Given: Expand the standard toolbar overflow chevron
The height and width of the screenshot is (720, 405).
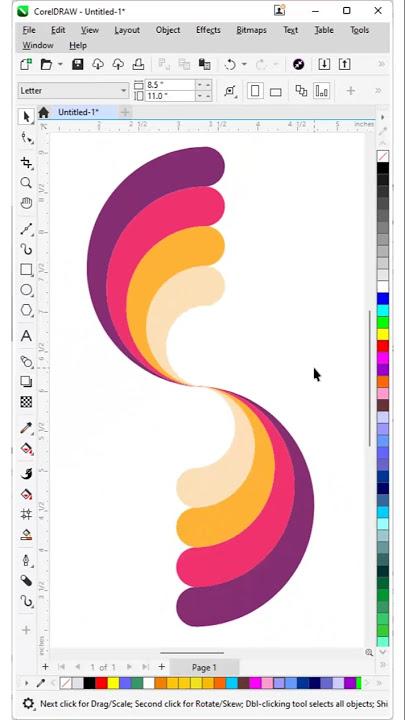Looking at the screenshot, I should pos(381,64).
